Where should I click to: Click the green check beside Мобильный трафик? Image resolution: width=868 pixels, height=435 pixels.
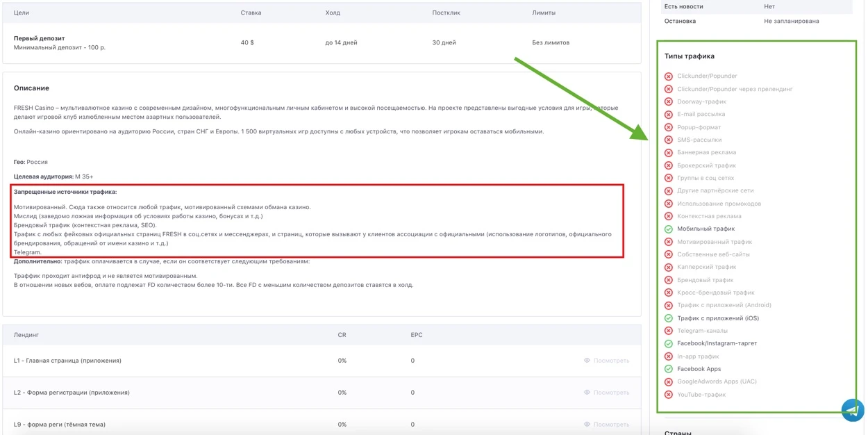coord(669,229)
